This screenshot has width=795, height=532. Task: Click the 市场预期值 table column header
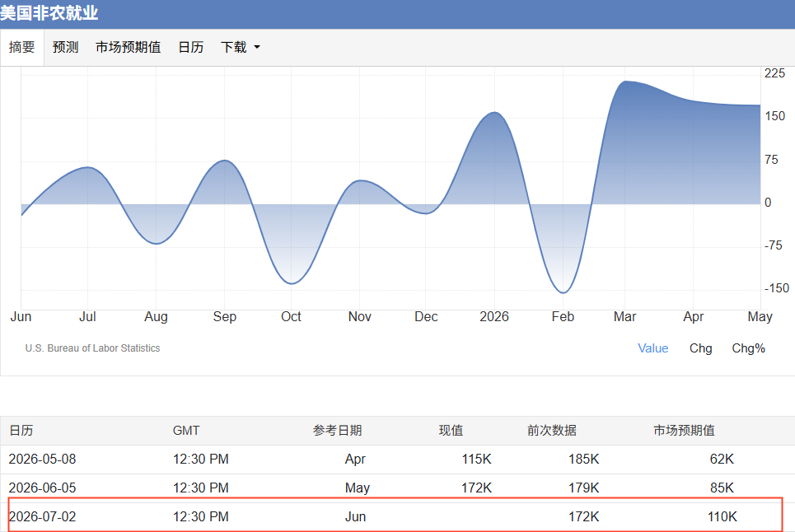tap(684, 431)
